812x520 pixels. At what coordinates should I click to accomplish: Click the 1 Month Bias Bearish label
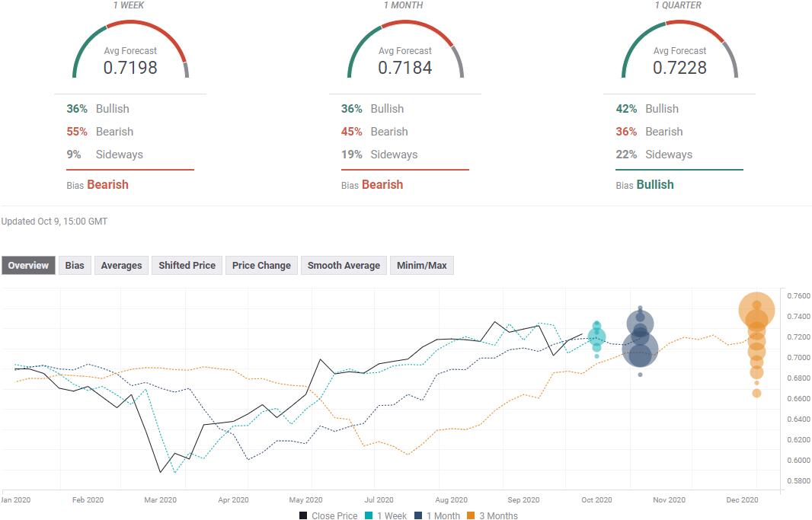point(372,185)
